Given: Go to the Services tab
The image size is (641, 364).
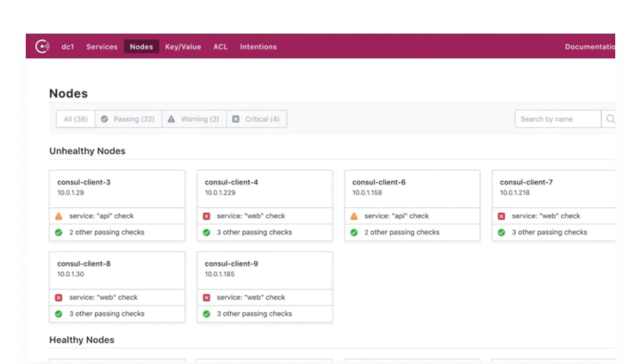Looking at the screenshot, I should pyautogui.click(x=102, y=47).
